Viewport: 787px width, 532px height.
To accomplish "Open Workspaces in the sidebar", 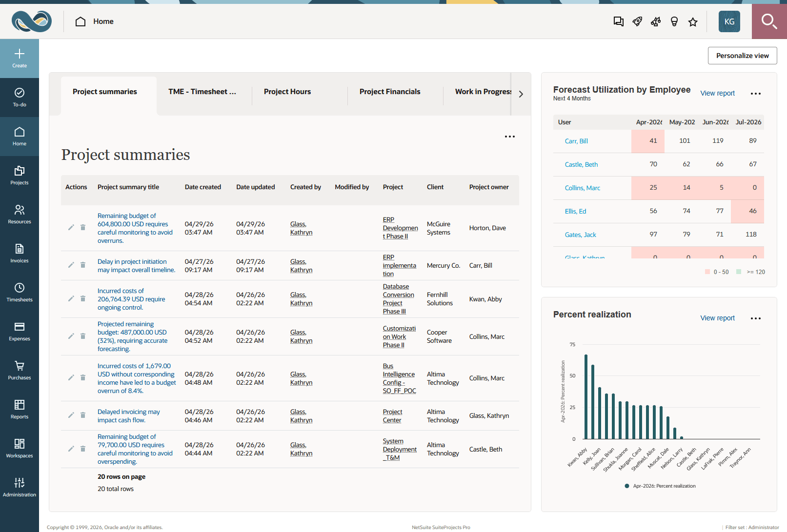I will coord(20,449).
